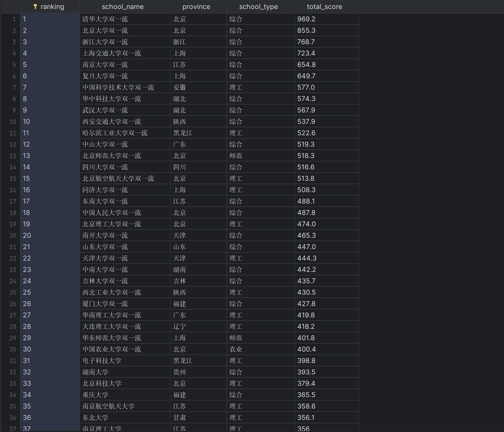The image size is (504, 432).
Task: Select the cell 重庆大学
Action: (125, 395)
